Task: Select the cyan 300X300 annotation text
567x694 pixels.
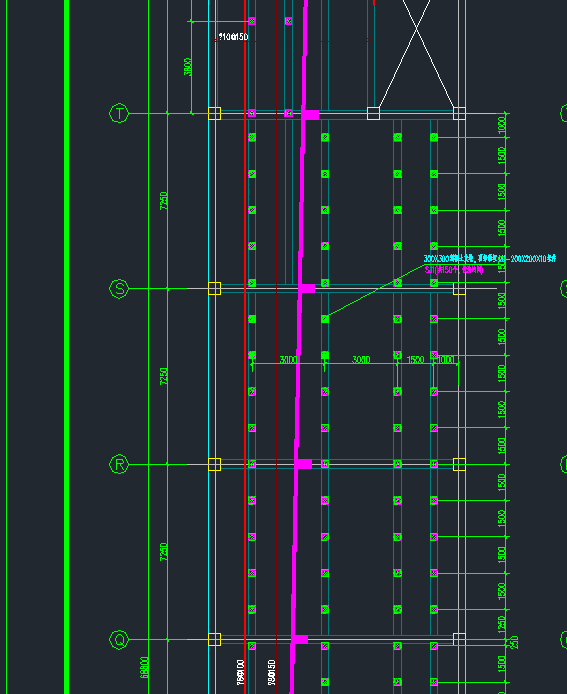Action: click(490, 258)
